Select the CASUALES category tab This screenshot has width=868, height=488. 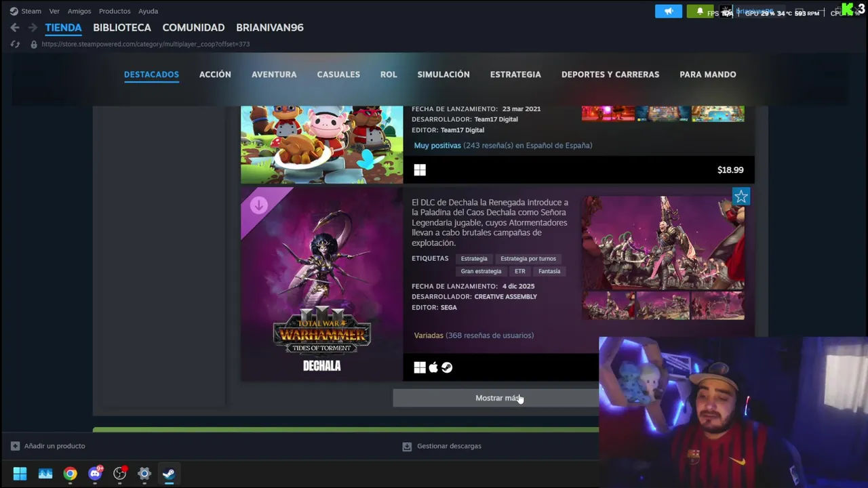coord(338,75)
